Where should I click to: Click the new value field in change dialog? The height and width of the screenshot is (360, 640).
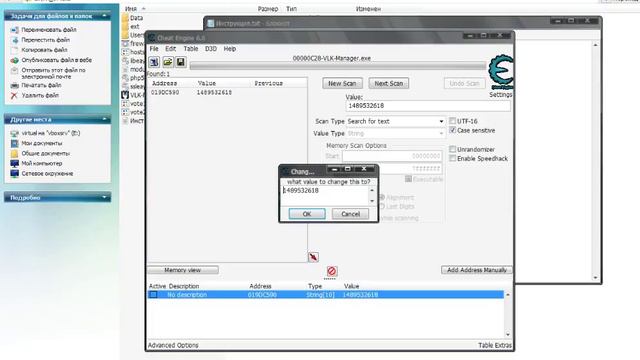click(x=325, y=195)
